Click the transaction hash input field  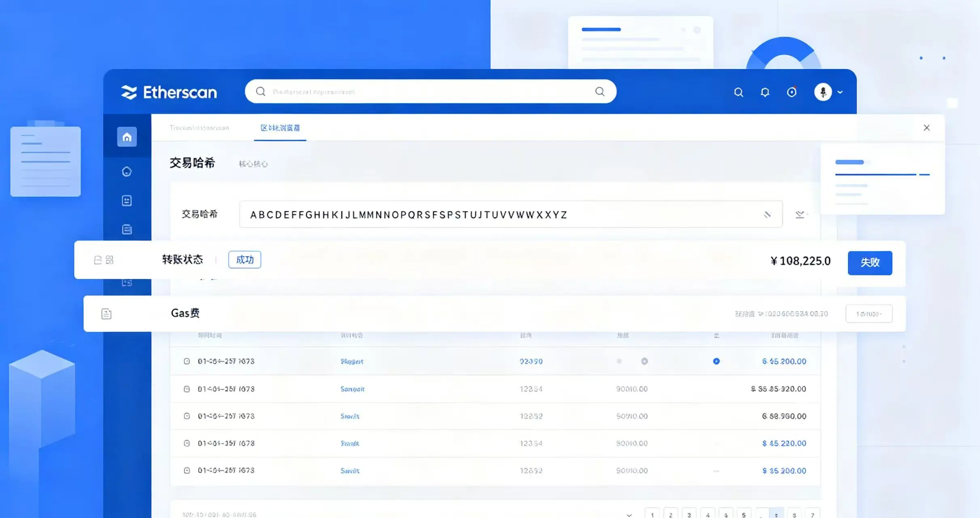[511, 214]
